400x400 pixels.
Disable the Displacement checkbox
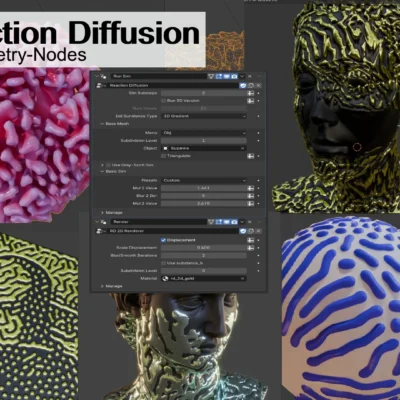point(163,240)
